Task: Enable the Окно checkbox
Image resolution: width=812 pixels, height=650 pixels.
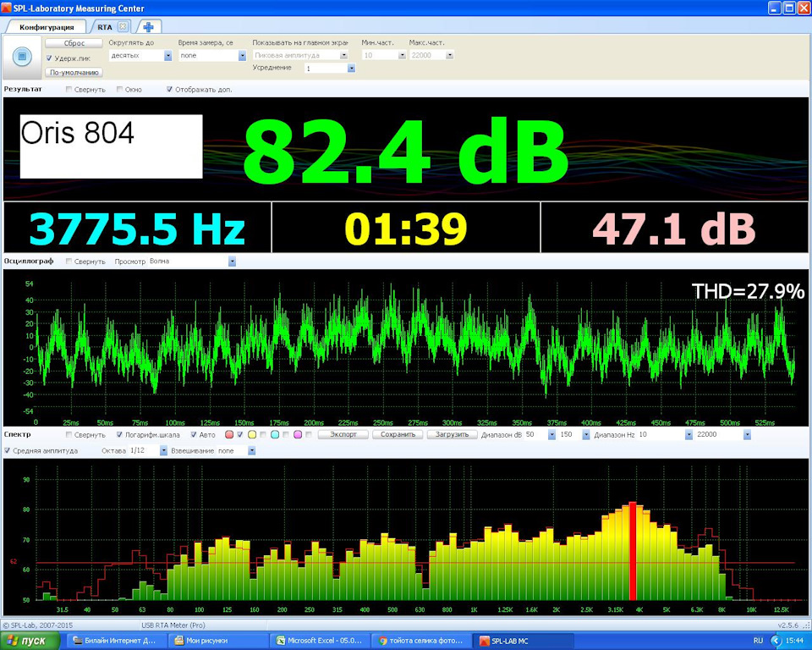Action: pos(119,89)
